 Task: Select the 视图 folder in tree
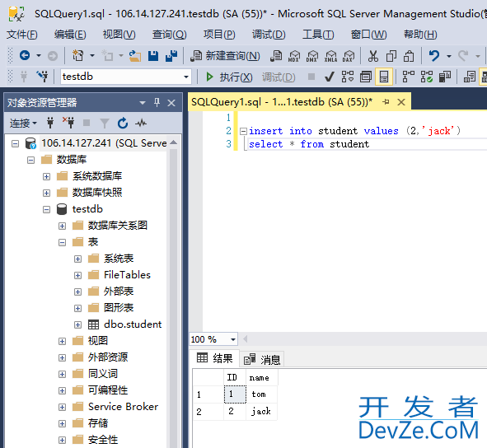click(x=98, y=341)
